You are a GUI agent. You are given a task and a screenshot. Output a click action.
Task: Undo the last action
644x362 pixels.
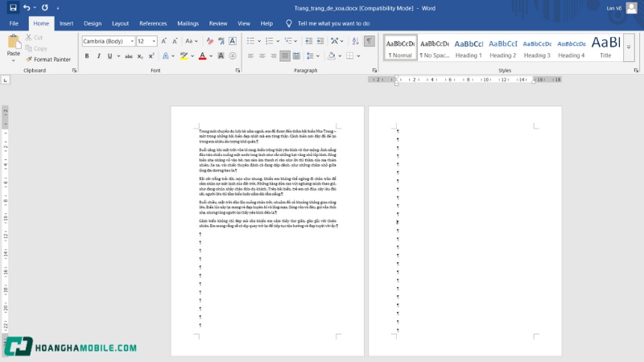coord(27,7)
